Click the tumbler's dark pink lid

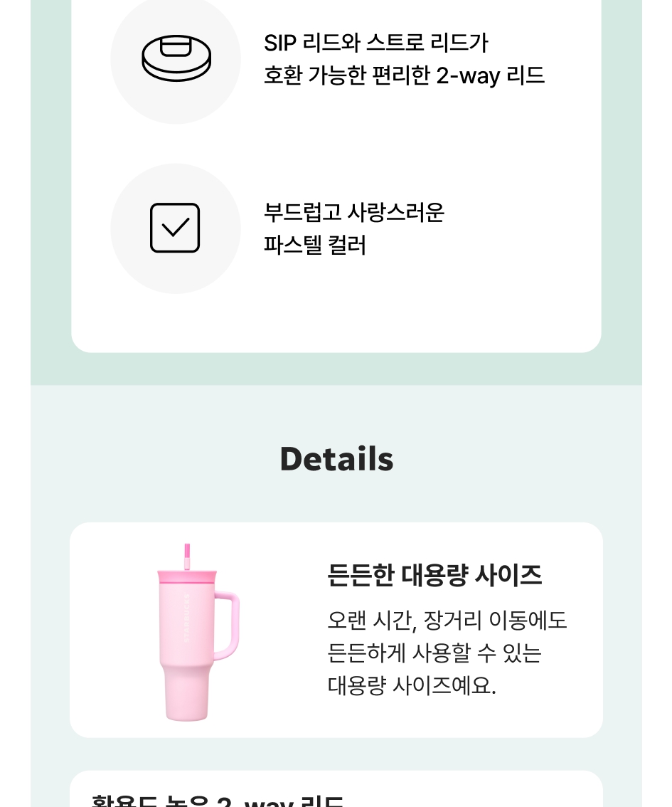point(188,576)
